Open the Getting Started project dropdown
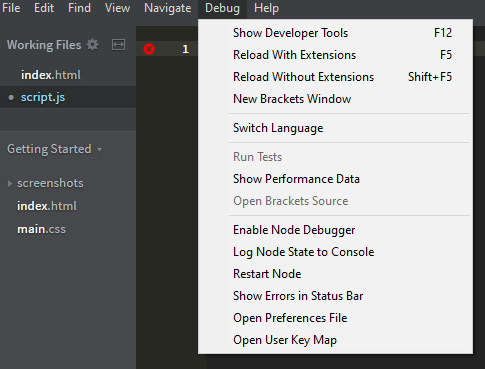This screenshot has height=369, width=485. (99, 150)
